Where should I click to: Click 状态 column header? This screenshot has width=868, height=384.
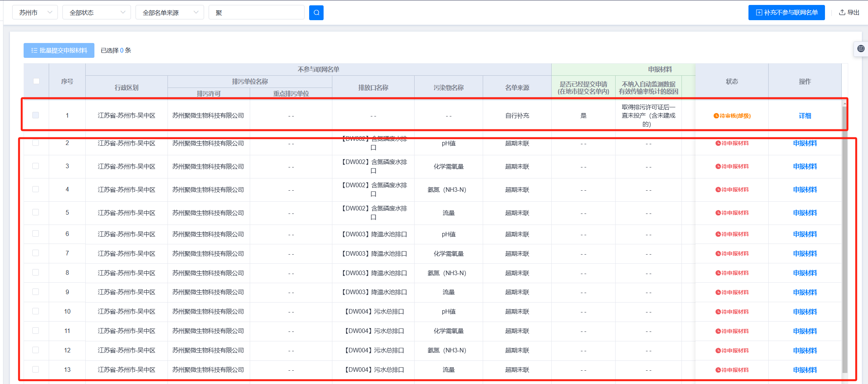[732, 81]
